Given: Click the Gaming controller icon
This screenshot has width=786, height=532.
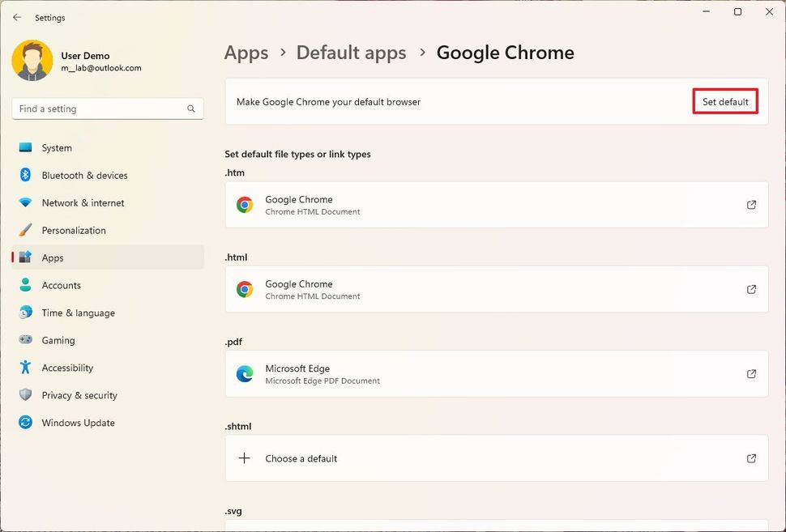Looking at the screenshot, I should [x=26, y=341].
